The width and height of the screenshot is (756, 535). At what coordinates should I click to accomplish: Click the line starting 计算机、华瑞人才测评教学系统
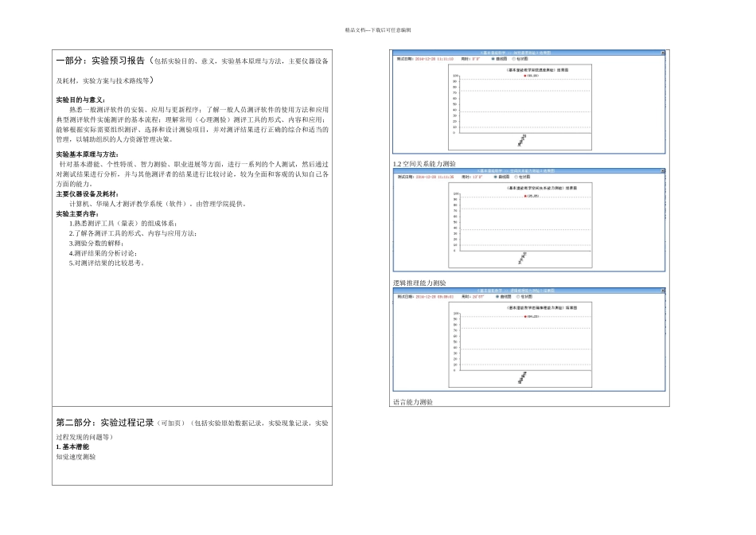pos(158,204)
